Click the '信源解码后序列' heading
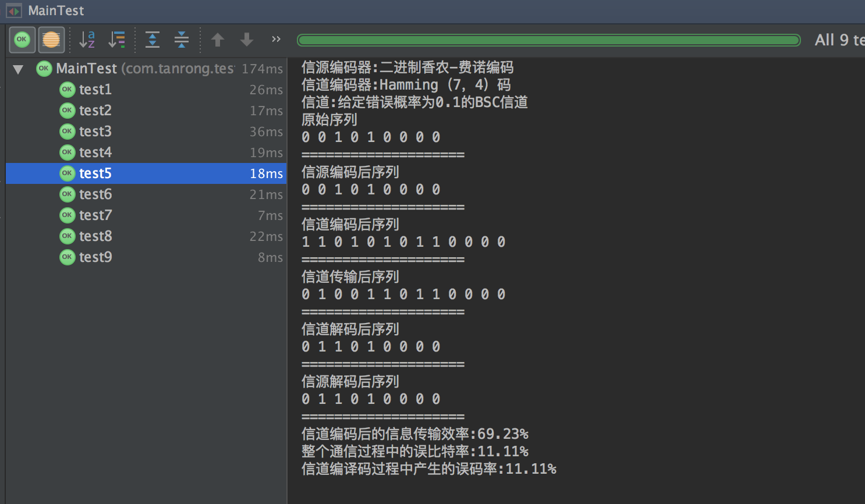 click(350, 382)
